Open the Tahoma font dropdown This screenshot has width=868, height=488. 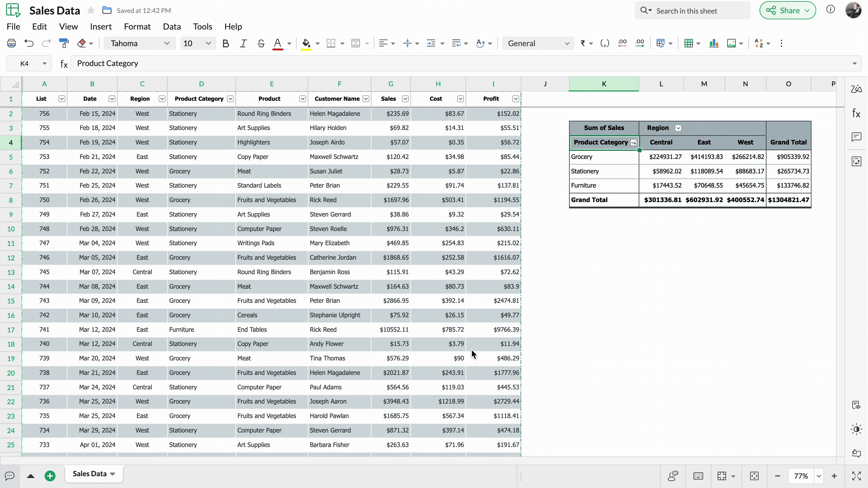coord(140,43)
